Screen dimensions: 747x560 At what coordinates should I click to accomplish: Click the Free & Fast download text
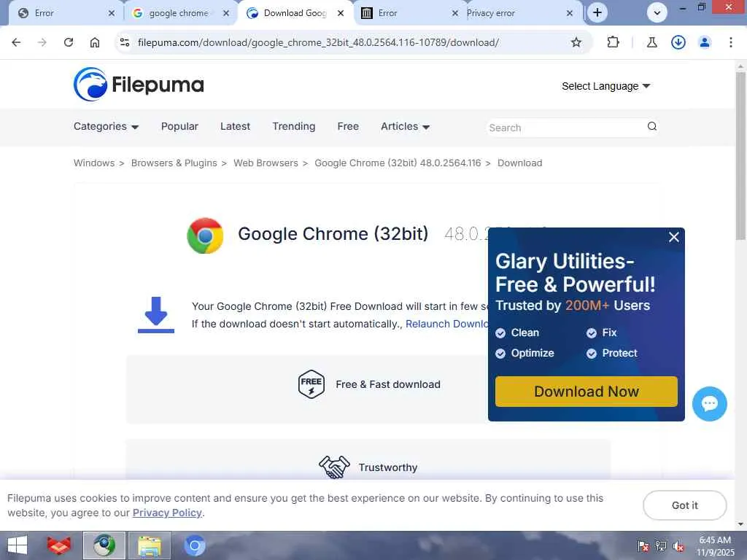coord(388,384)
